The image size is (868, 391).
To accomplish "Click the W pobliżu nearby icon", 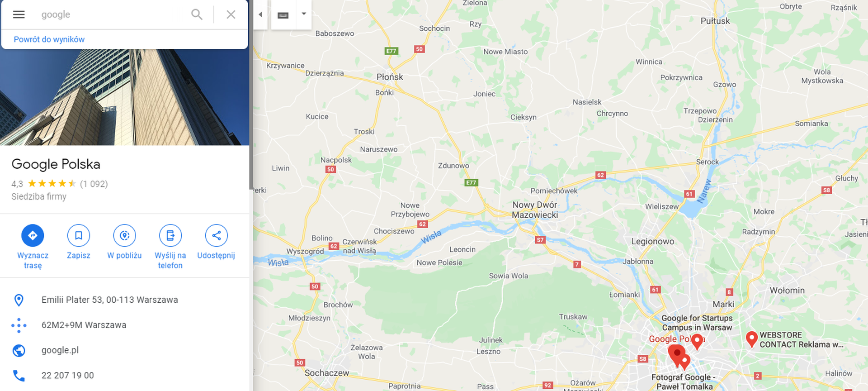I will pyautogui.click(x=124, y=235).
